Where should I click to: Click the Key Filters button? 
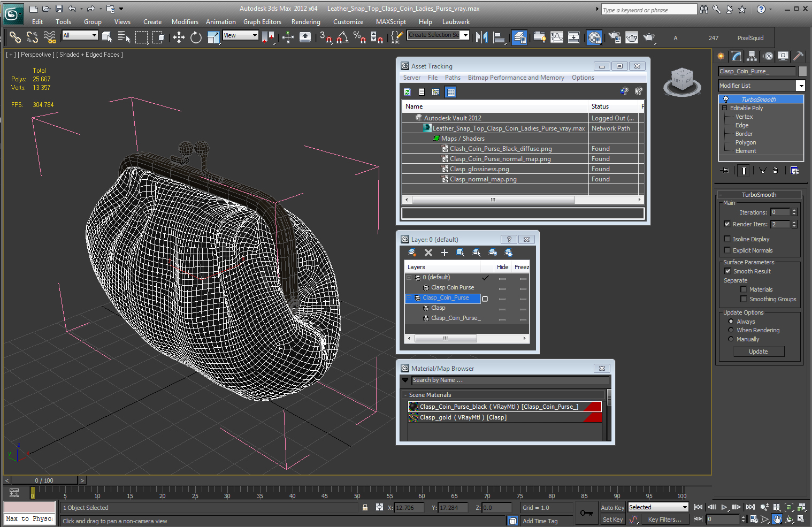(665, 520)
